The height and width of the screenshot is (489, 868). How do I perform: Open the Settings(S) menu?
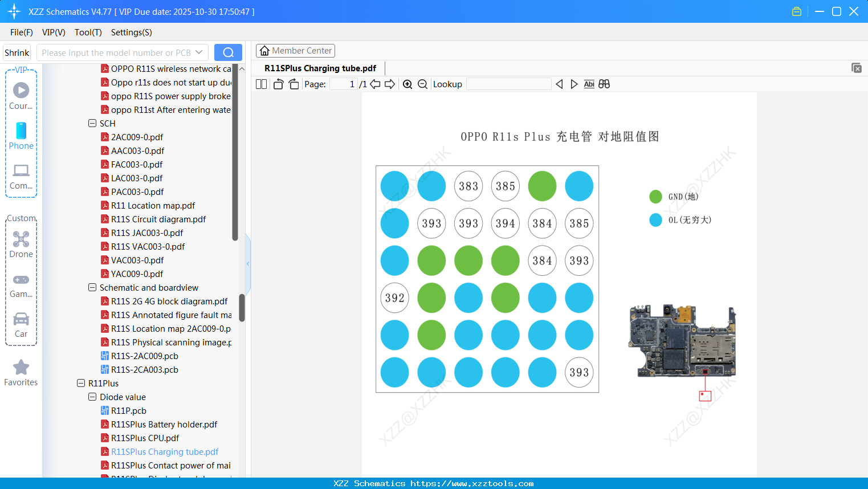click(x=132, y=32)
